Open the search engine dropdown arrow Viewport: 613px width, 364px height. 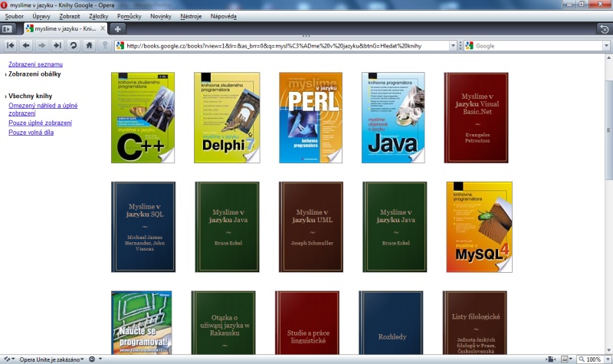point(606,46)
